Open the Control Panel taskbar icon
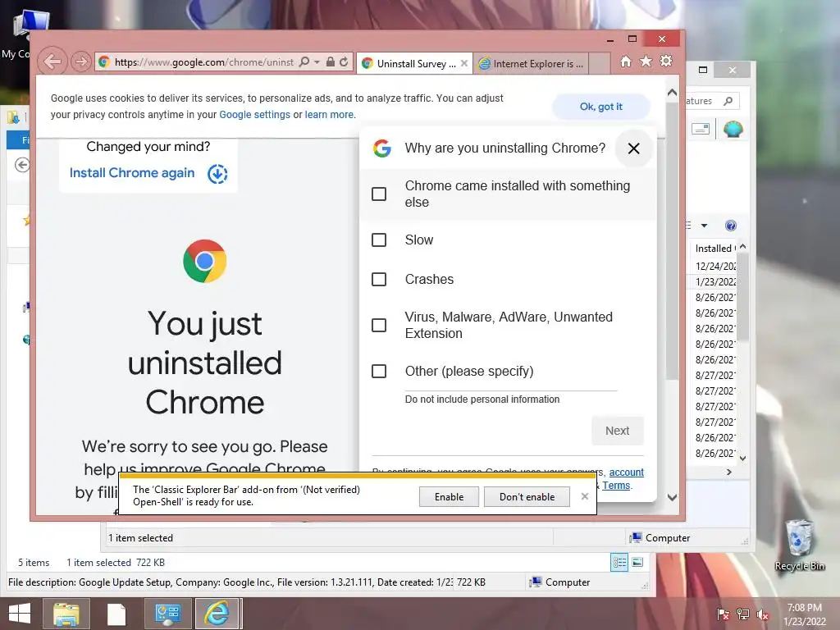Screen dimensions: 840x630 (x=167, y=614)
